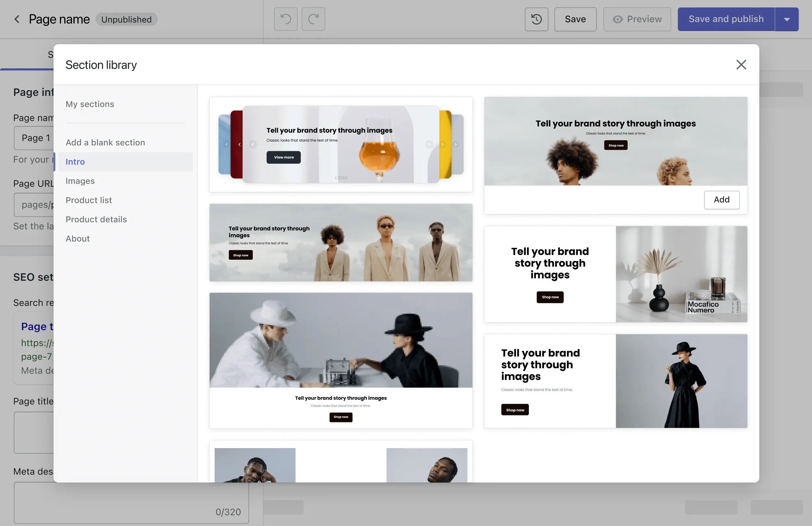Pick the woman in black dress template
The height and width of the screenshot is (526, 812).
pyautogui.click(x=615, y=381)
